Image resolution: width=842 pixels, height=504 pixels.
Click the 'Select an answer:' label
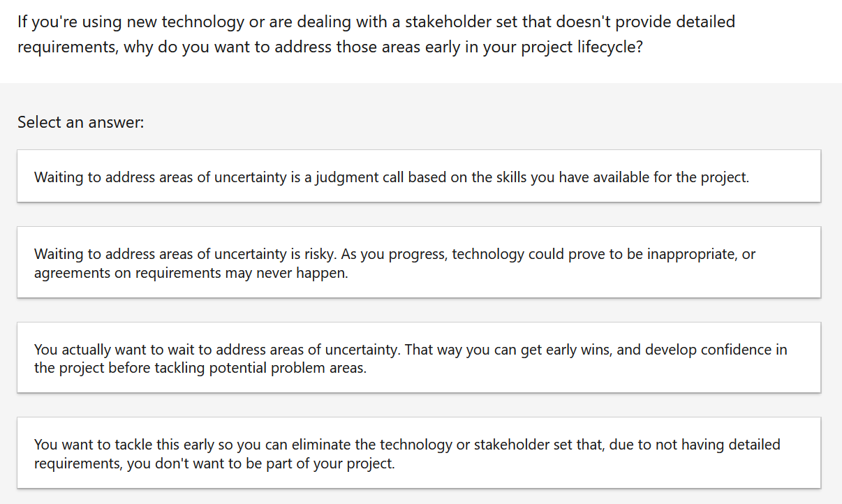click(x=79, y=122)
